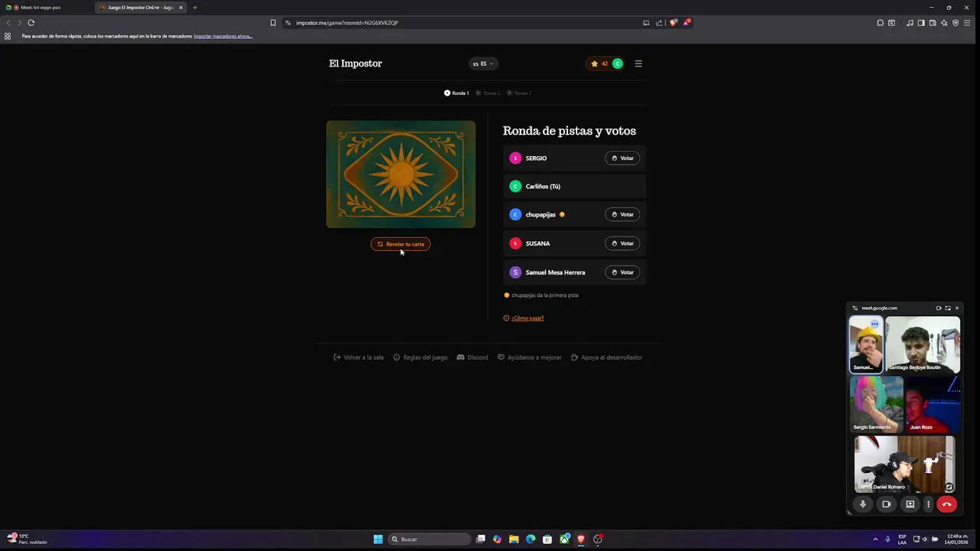This screenshot has height=551, width=980.
Task: Open the apps grid icon in bookmarks bar
Action: pyautogui.click(x=8, y=36)
